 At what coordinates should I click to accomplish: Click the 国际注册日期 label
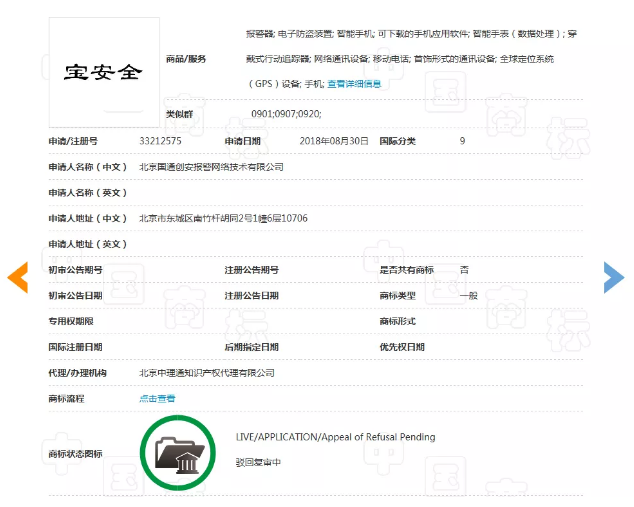tap(76, 347)
